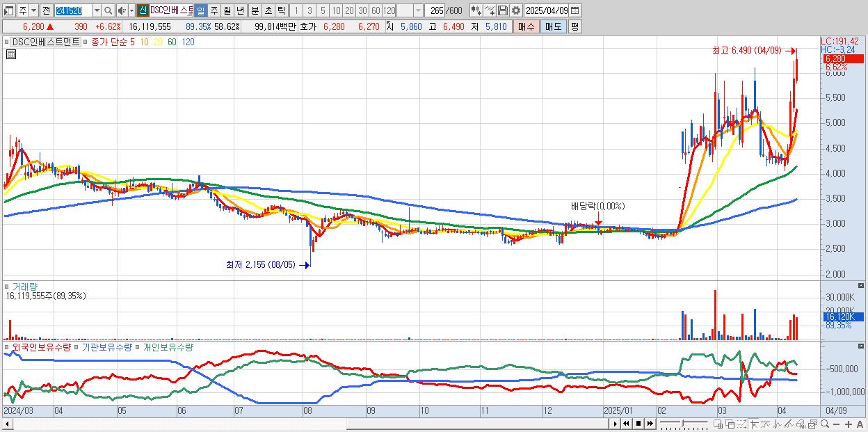The image size is (868, 432).
Task: Click the 매도 sell button
Action: (x=553, y=26)
